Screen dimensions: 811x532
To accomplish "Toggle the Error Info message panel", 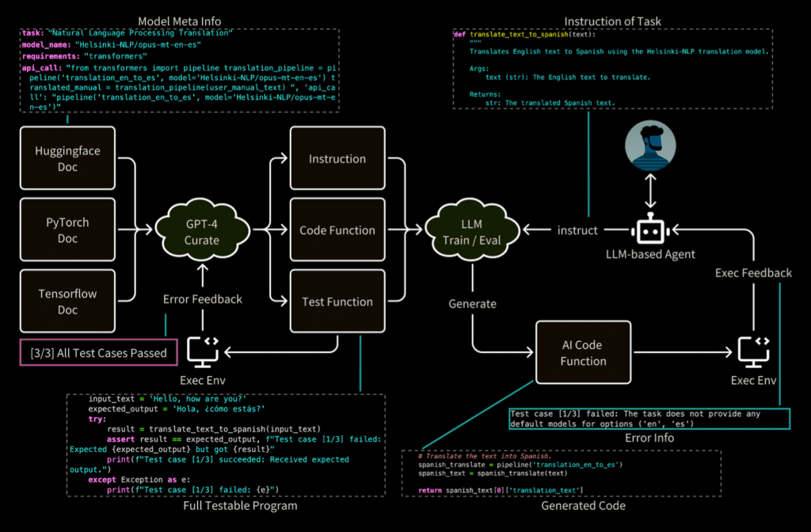I will coord(649,418).
